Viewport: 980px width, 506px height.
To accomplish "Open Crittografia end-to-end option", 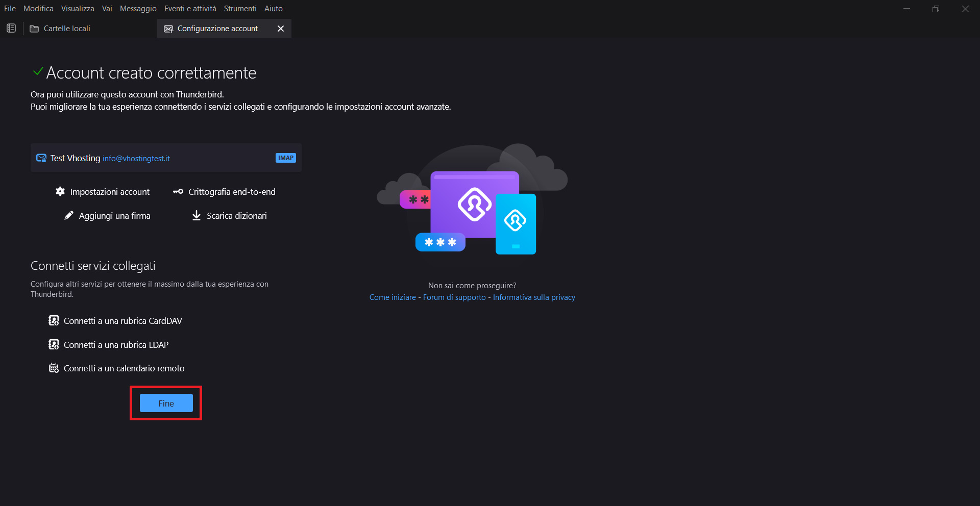I will [x=225, y=192].
